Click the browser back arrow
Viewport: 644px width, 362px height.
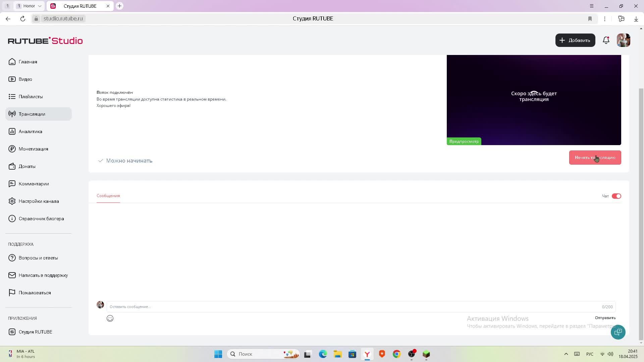(x=8, y=19)
